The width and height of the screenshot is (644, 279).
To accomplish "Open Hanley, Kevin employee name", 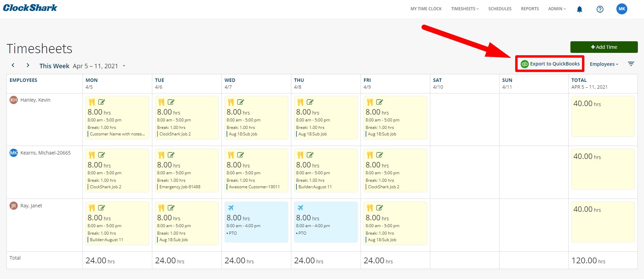I will tap(35, 100).
